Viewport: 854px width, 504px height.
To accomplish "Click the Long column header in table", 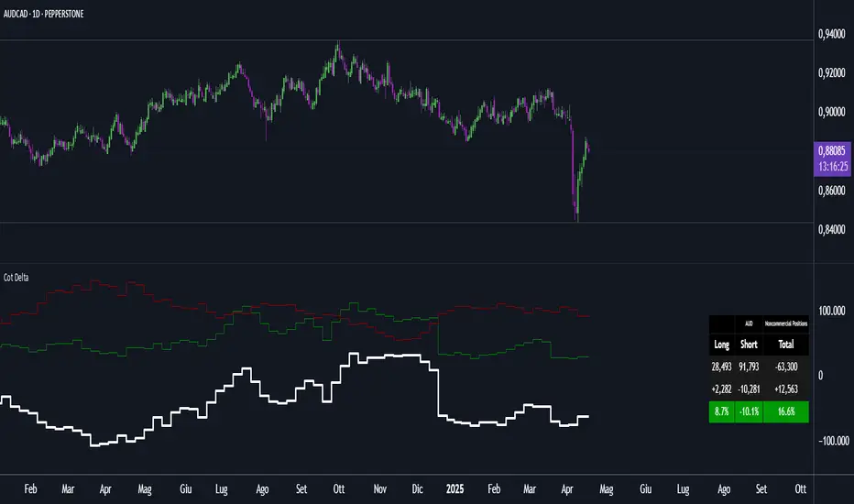I will (x=722, y=345).
